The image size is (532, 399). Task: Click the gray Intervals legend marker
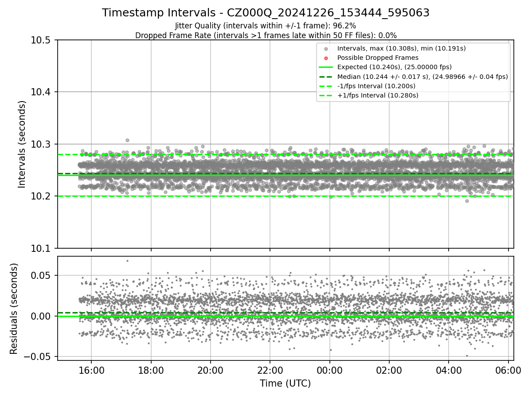coord(326,48)
